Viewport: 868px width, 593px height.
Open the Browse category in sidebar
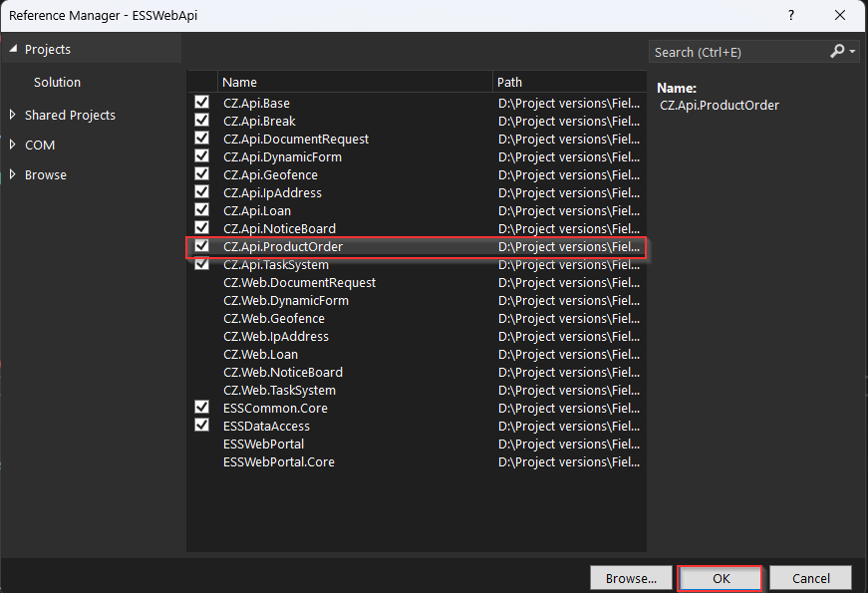46,175
